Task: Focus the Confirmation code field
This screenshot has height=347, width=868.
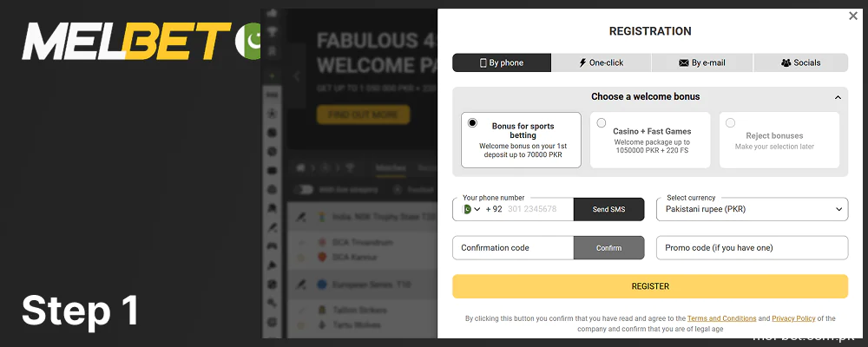Action: (x=513, y=248)
